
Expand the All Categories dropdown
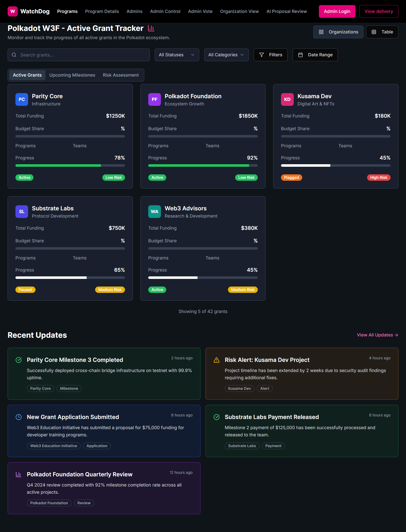[226, 55]
